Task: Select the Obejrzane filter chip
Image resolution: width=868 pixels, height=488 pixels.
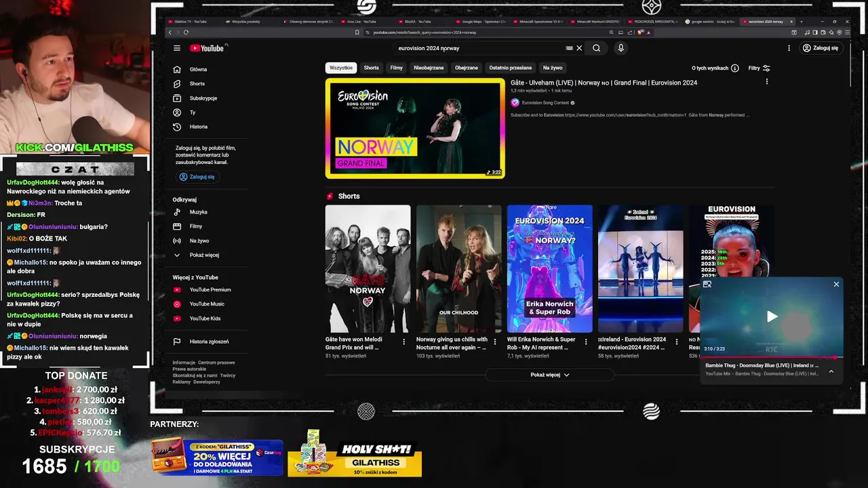Action: coord(467,68)
